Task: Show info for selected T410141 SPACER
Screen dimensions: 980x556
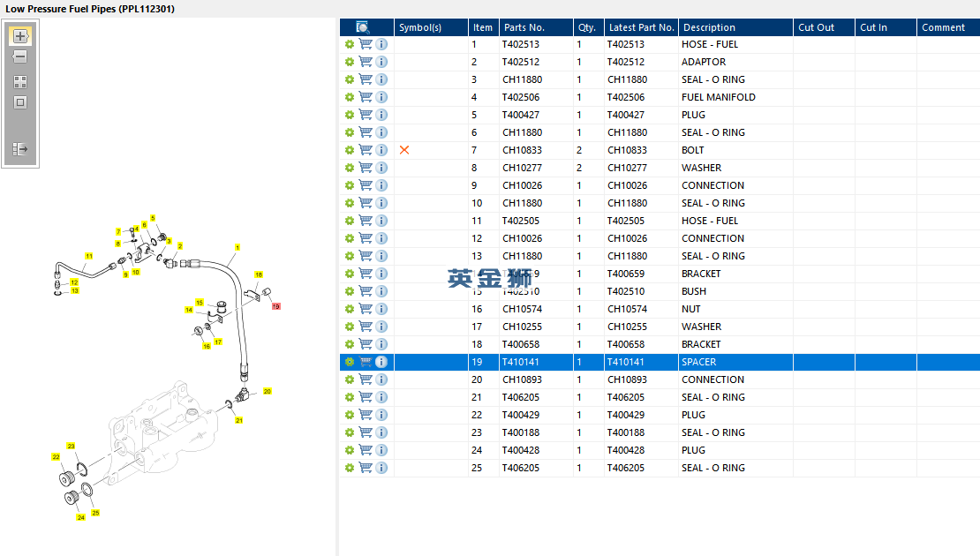Action: (381, 362)
